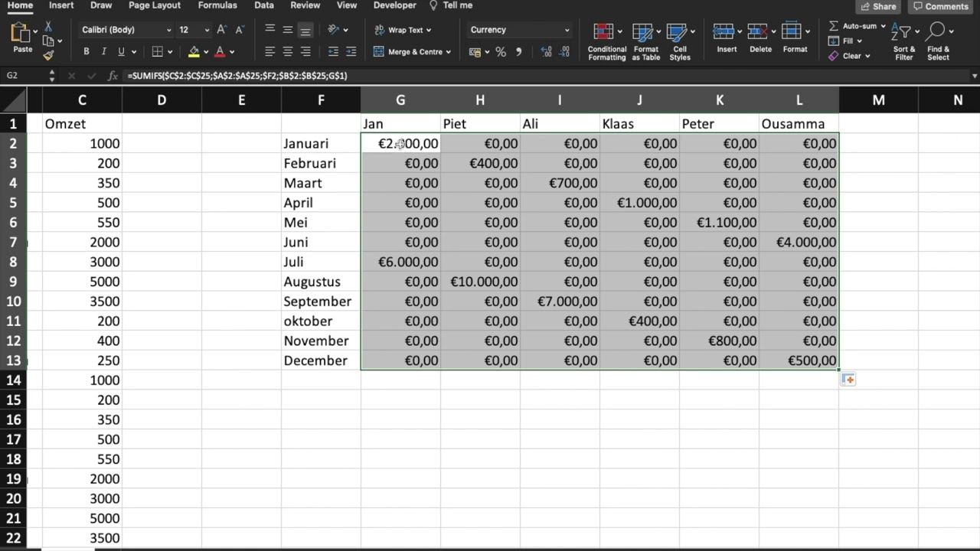Click the Auto-sum sigma
This screenshot has width=980, height=551.
tap(834, 26)
